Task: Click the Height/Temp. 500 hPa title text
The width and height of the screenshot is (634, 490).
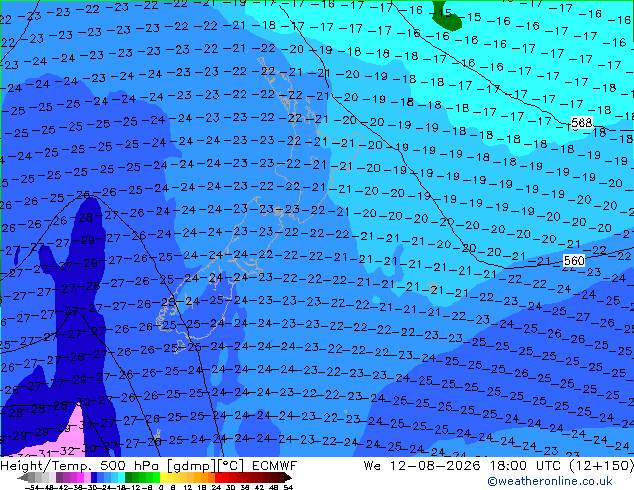Action: click(81, 466)
